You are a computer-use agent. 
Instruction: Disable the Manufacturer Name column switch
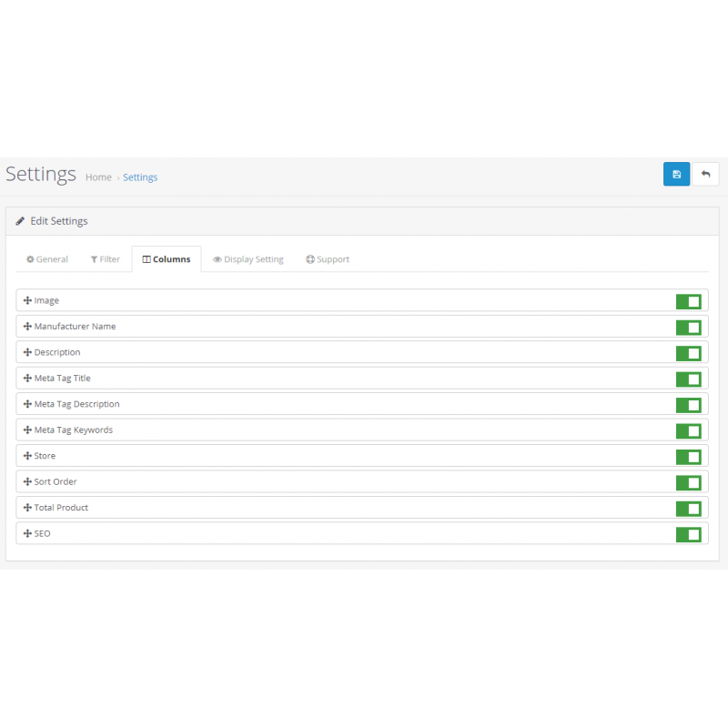688,328
